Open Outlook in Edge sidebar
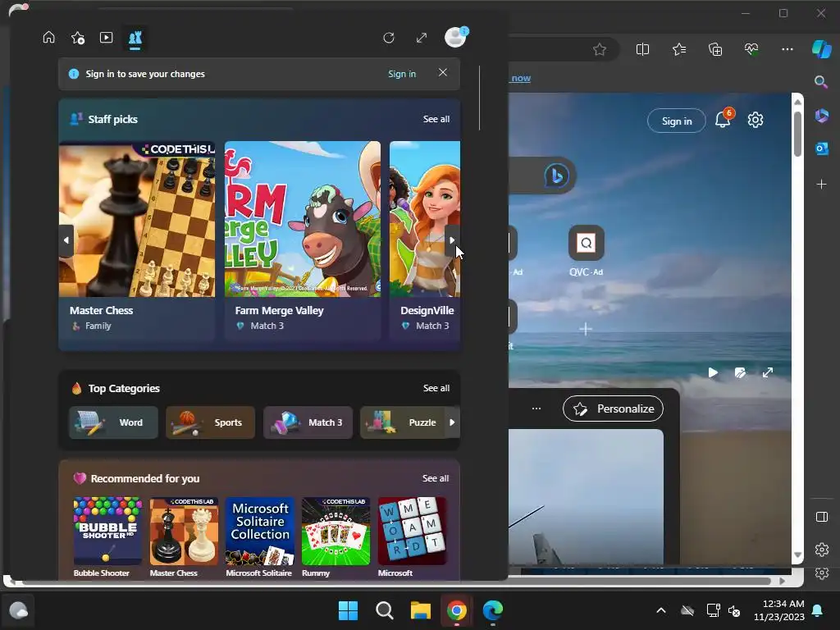Viewport: 840px width, 630px height. [821, 148]
